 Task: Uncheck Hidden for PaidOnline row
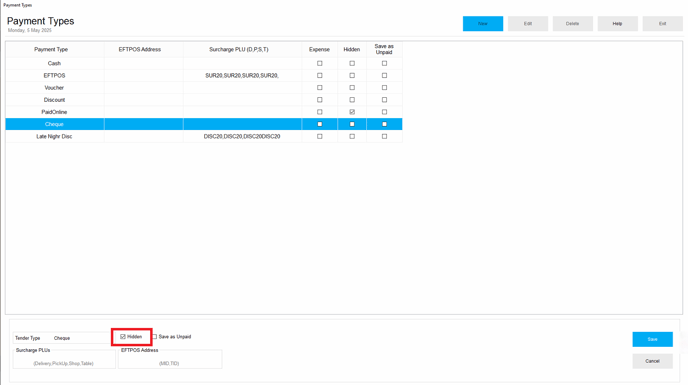(352, 112)
